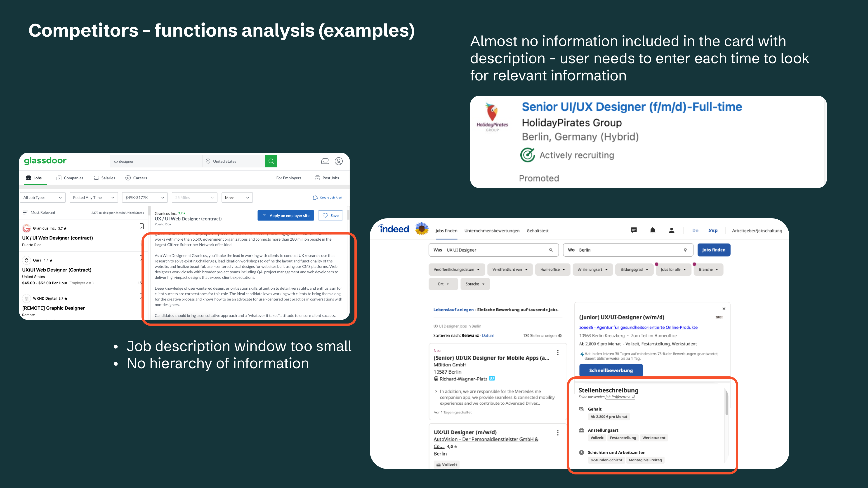This screenshot has height=488, width=868.
Task: Click the Indeed notifications bell icon
Action: point(652,230)
